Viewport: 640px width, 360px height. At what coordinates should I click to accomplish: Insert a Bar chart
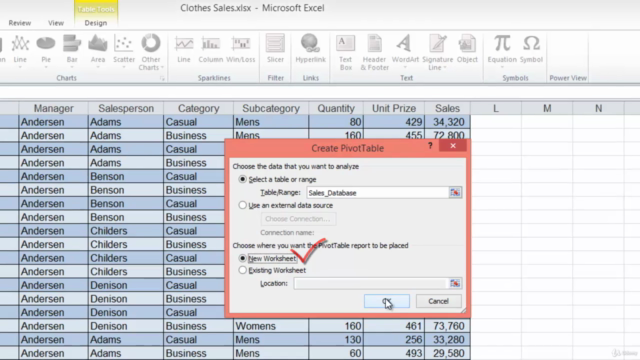tap(72, 50)
